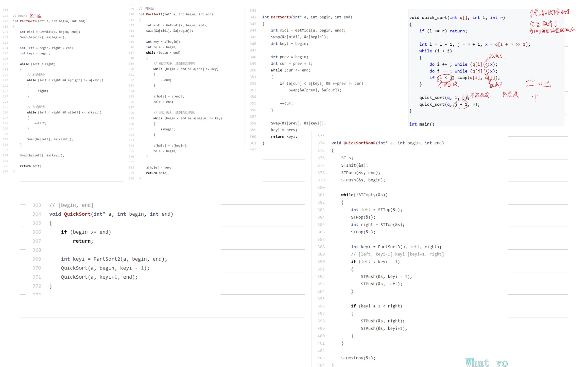Click the 'return hole;' statement

click(x=157, y=173)
